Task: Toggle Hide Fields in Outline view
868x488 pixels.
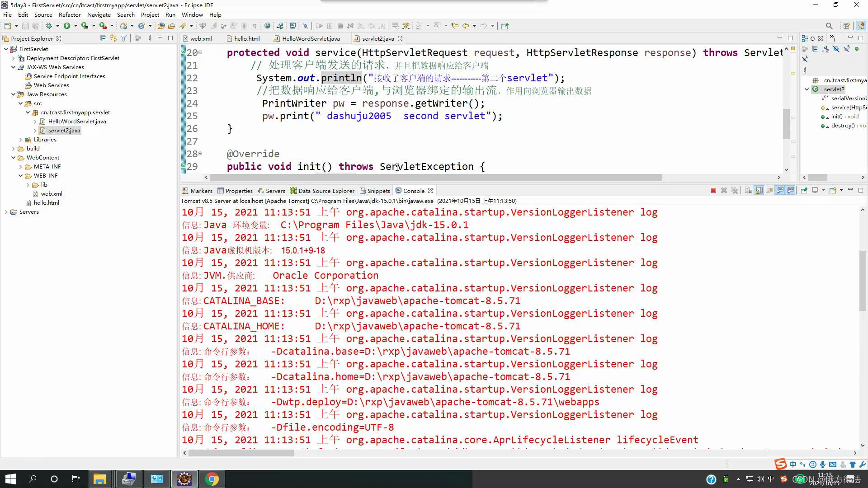Action: tap(836, 49)
